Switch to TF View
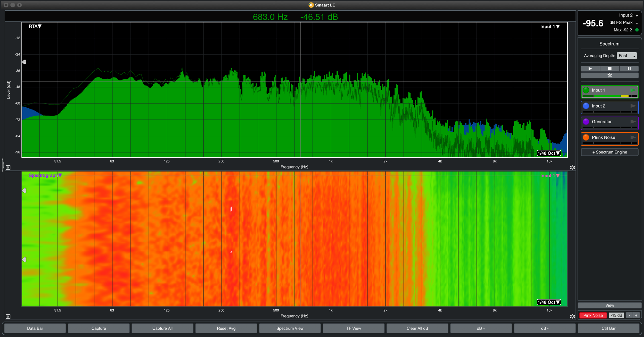 point(354,328)
